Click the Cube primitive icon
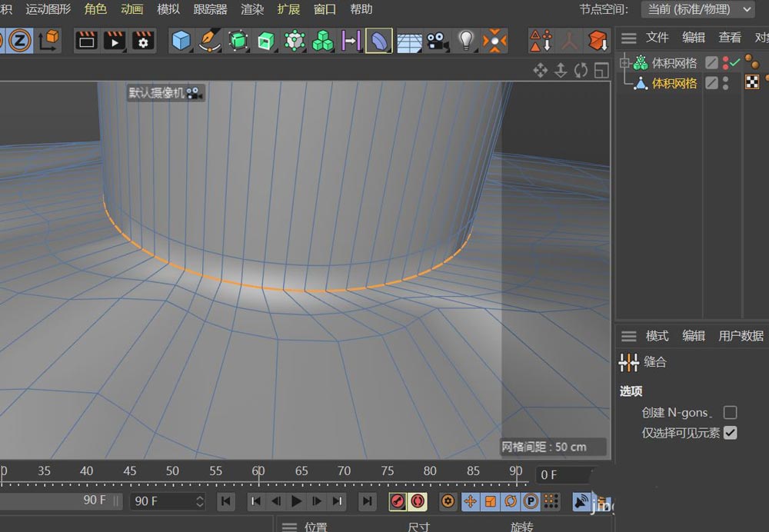Viewport: 769px width, 532px height. pyautogui.click(x=181, y=40)
